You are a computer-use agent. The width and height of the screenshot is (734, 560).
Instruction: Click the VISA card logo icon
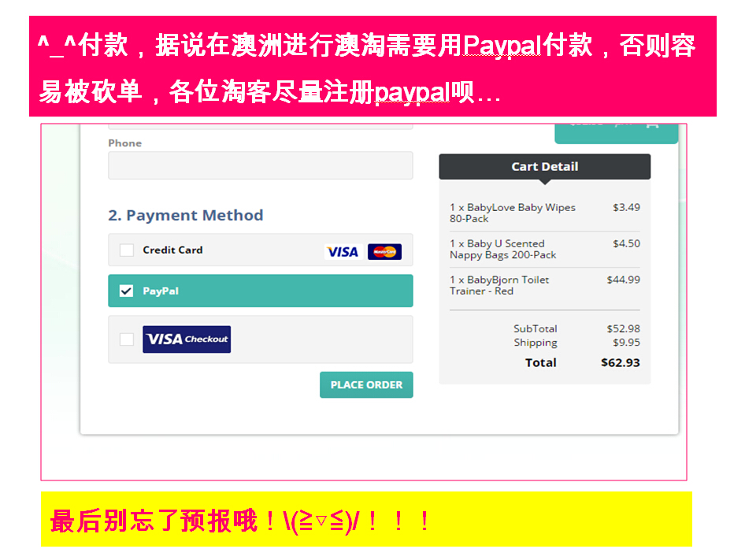click(x=343, y=252)
